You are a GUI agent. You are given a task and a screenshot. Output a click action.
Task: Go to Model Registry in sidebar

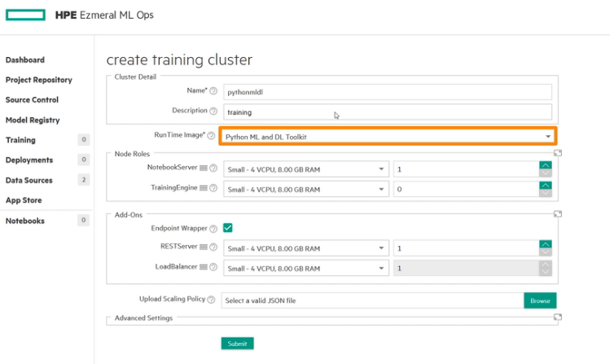(33, 120)
